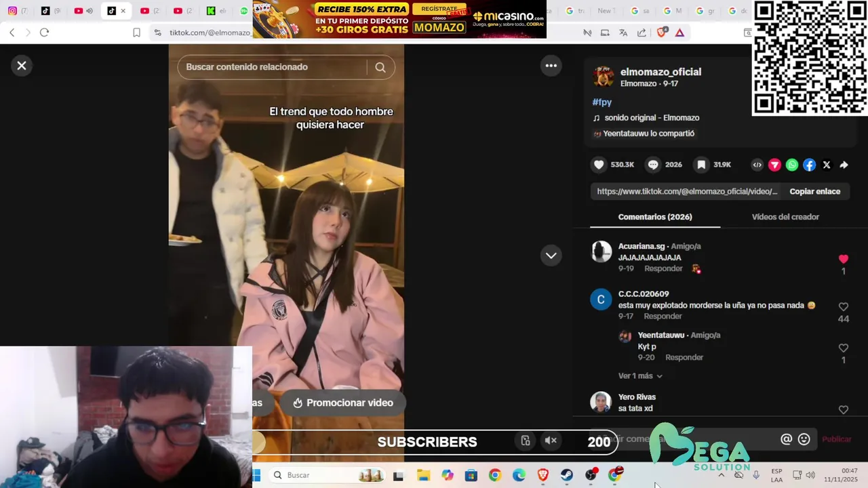The height and width of the screenshot is (488, 868).
Task: Mention a user with @ icon
Action: point(787,439)
